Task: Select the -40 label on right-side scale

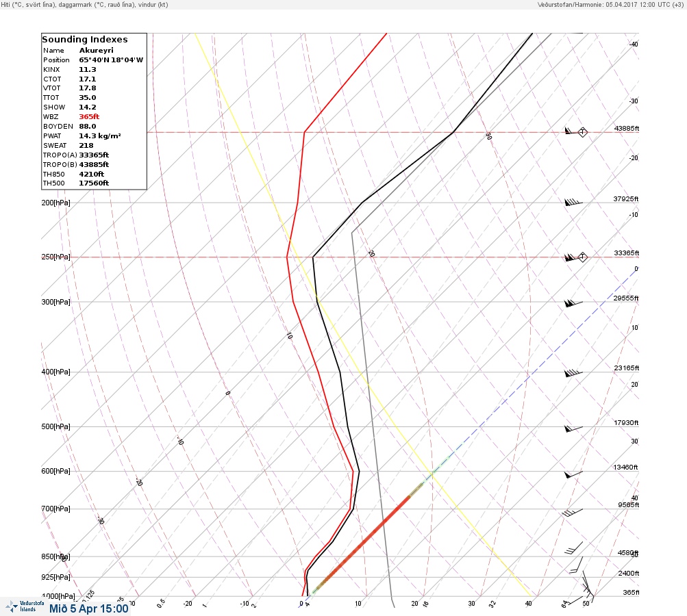Action: 634,44
